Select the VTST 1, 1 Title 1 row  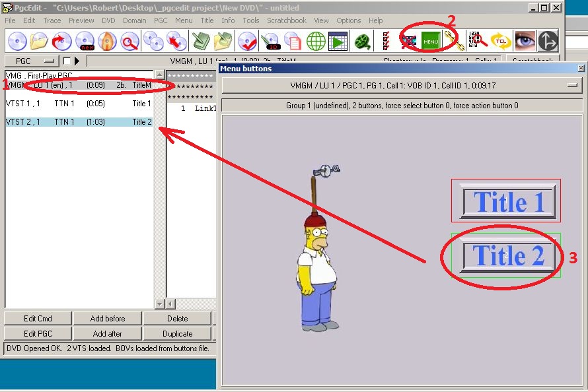click(x=79, y=104)
